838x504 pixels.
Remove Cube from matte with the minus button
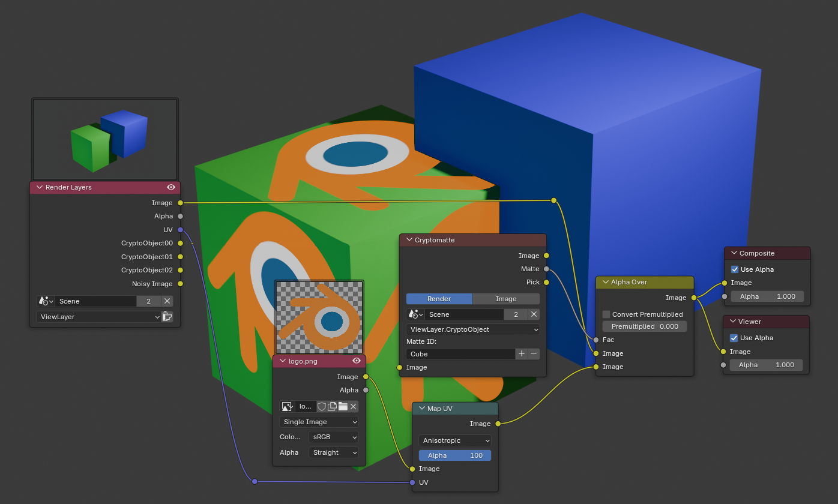pyautogui.click(x=534, y=353)
